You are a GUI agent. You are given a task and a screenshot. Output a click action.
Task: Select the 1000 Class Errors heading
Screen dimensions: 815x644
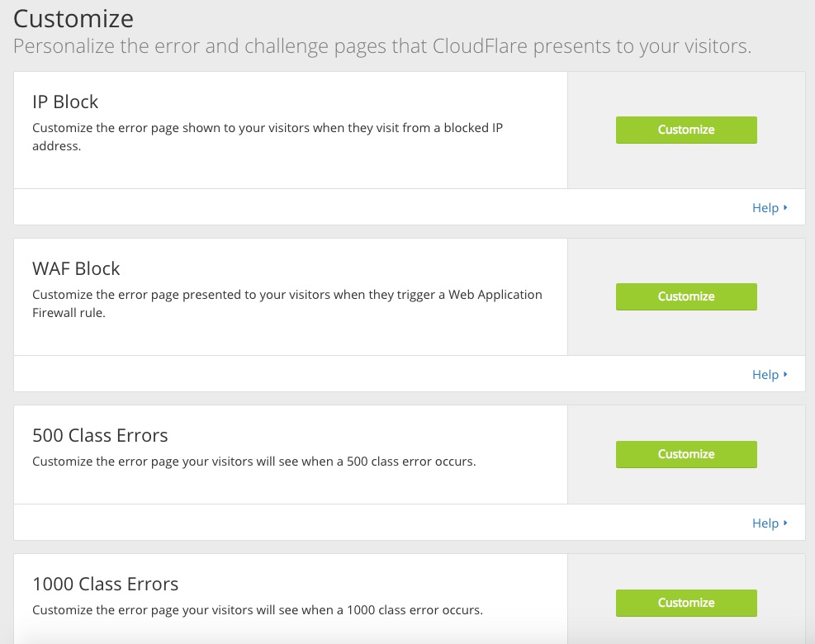[x=105, y=585]
